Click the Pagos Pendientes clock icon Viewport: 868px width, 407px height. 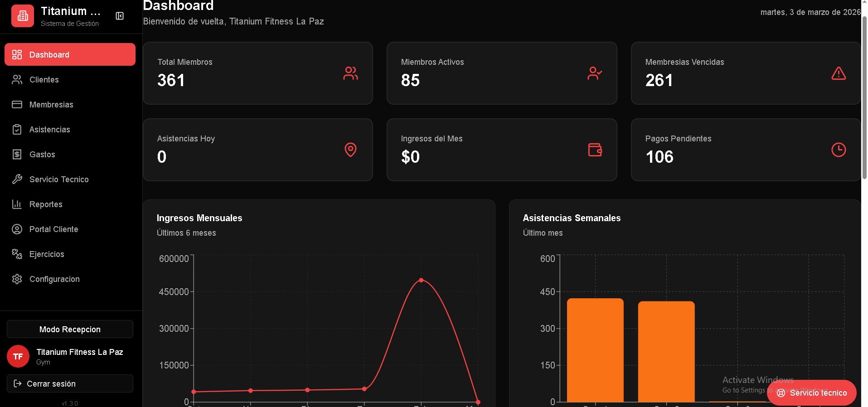(x=838, y=150)
